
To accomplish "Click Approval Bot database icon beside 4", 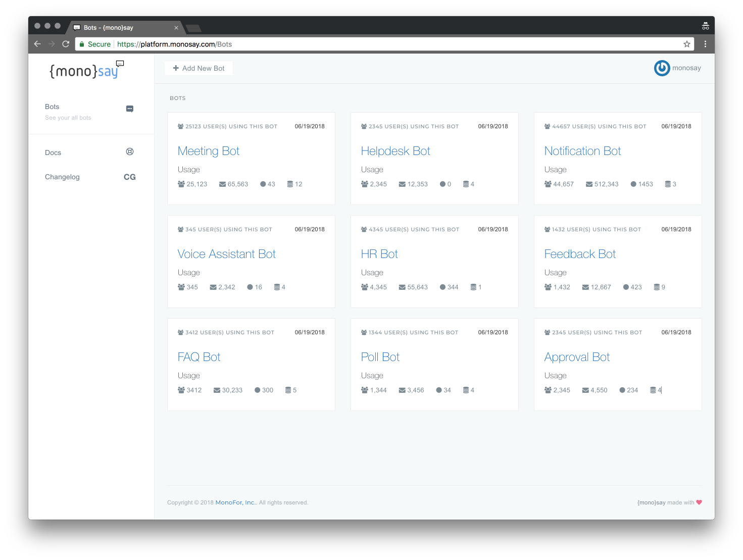I will click(x=653, y=390).
